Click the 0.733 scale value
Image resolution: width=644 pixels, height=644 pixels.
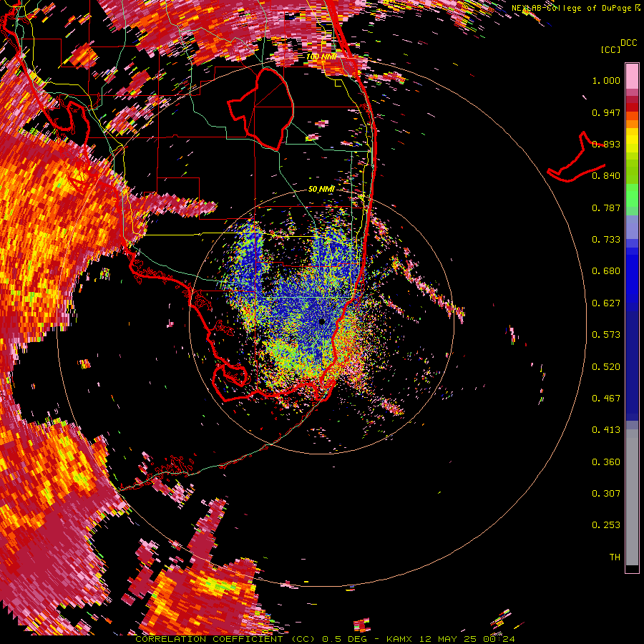[606, 240]
